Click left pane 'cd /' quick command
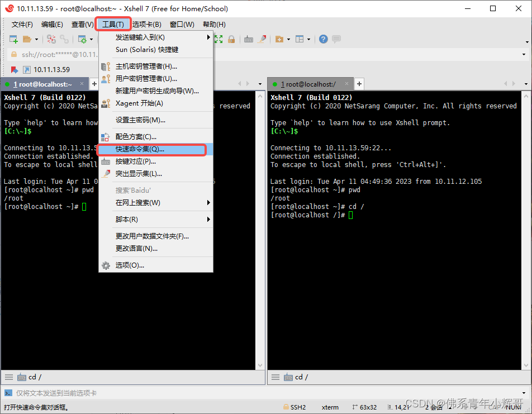Viewport: 532px width, 414px height. click(x=30, y=377)
